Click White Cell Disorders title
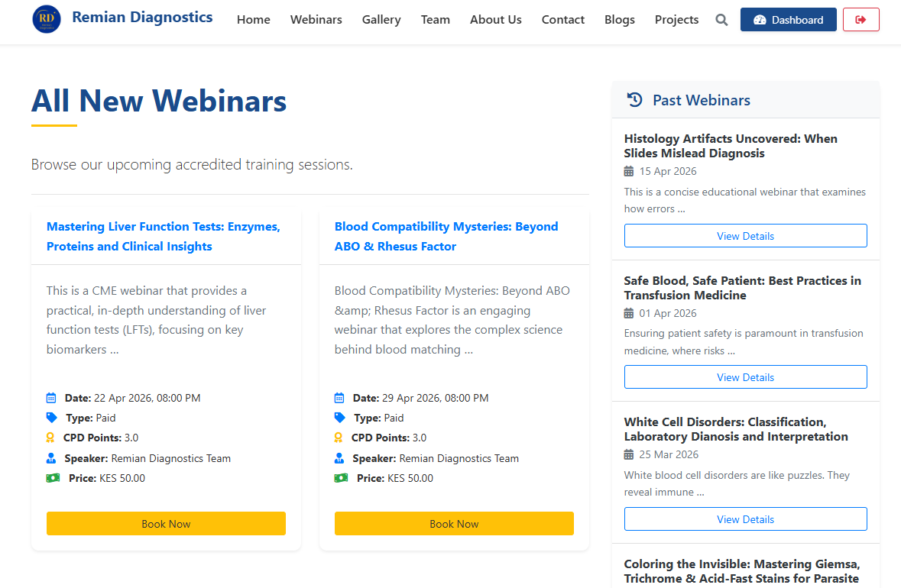Screen dimensions: 901x588 click(735, 429)
